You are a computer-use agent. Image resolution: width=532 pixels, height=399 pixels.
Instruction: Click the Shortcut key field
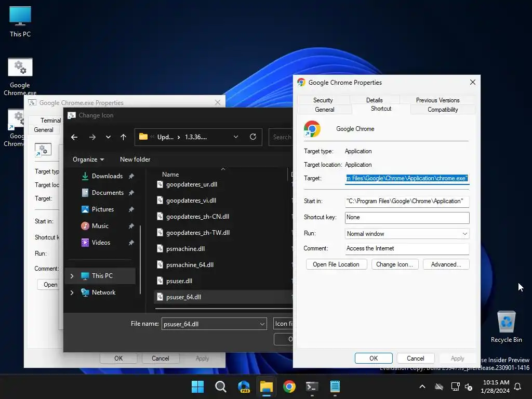(x=407, y=218)
